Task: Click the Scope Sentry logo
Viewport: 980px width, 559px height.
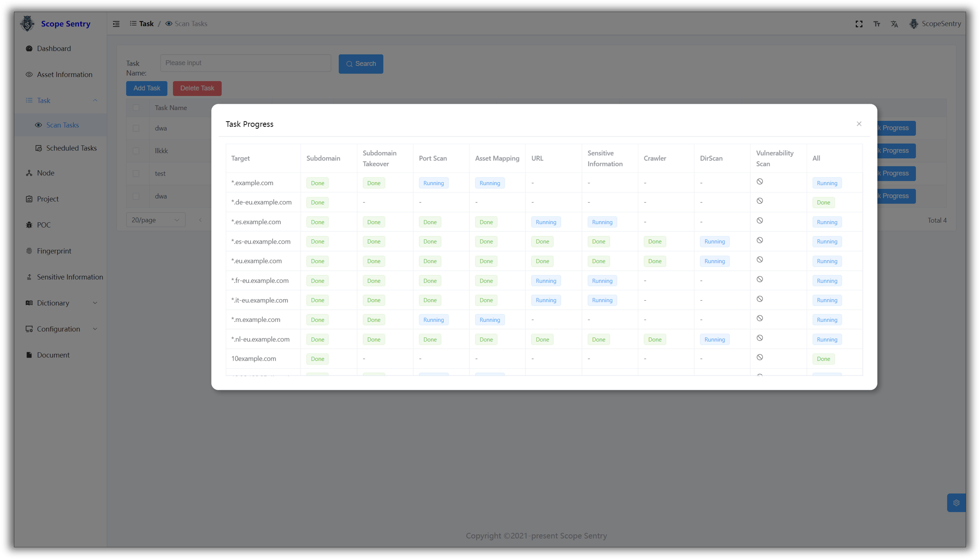Action: pyautogui.click(x=28, y=24)
